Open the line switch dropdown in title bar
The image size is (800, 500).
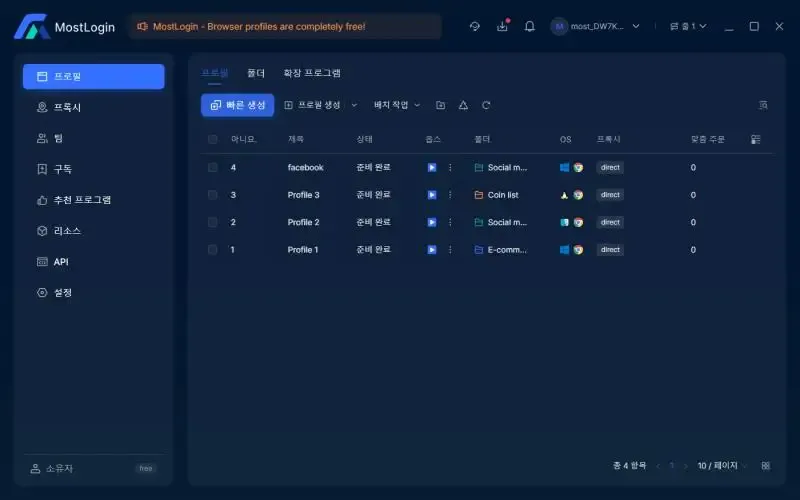click(688, 26)
